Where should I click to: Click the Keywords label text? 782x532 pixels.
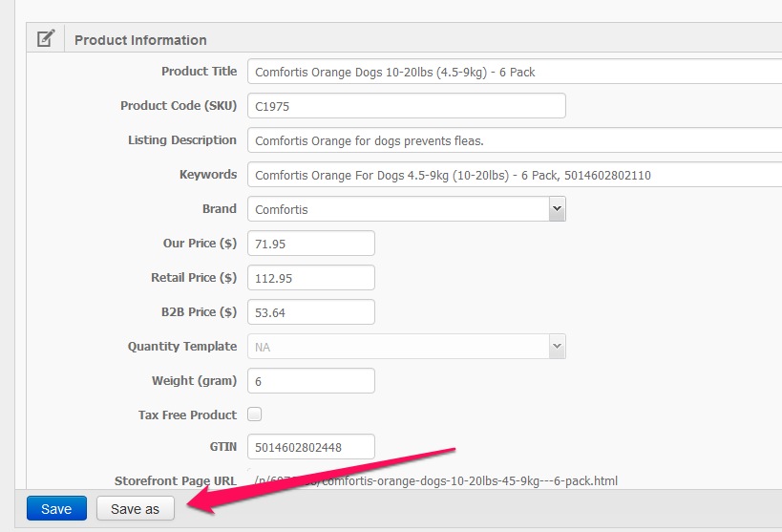pos(208,175)
